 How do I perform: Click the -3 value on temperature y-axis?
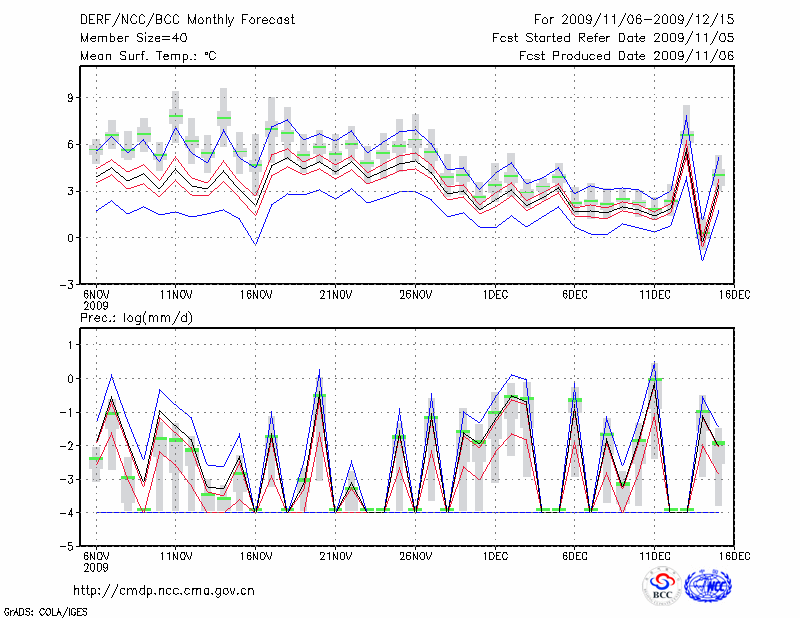69,284
